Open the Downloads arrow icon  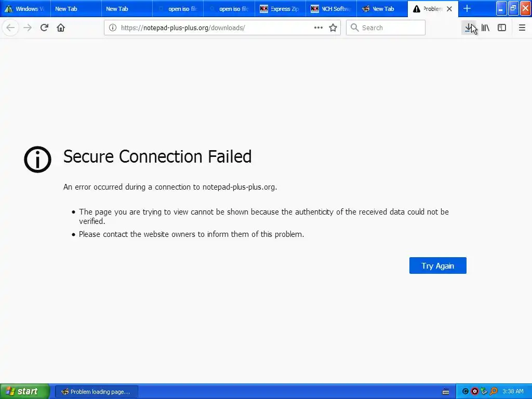click(x=469, y=28)
